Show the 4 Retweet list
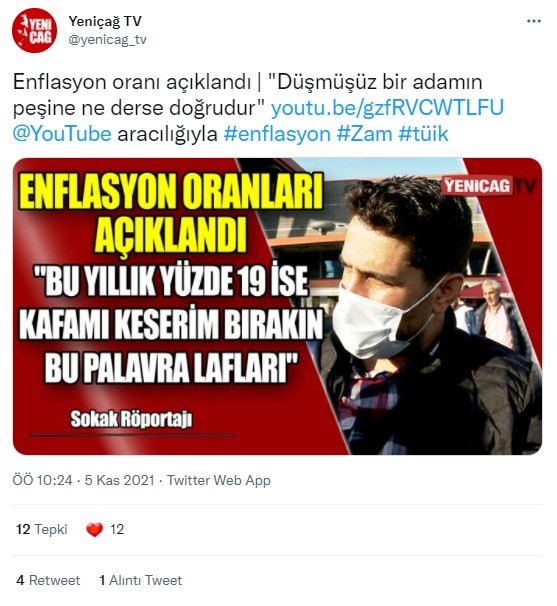Viewport: 557px width, 606px height. [48, 580]
